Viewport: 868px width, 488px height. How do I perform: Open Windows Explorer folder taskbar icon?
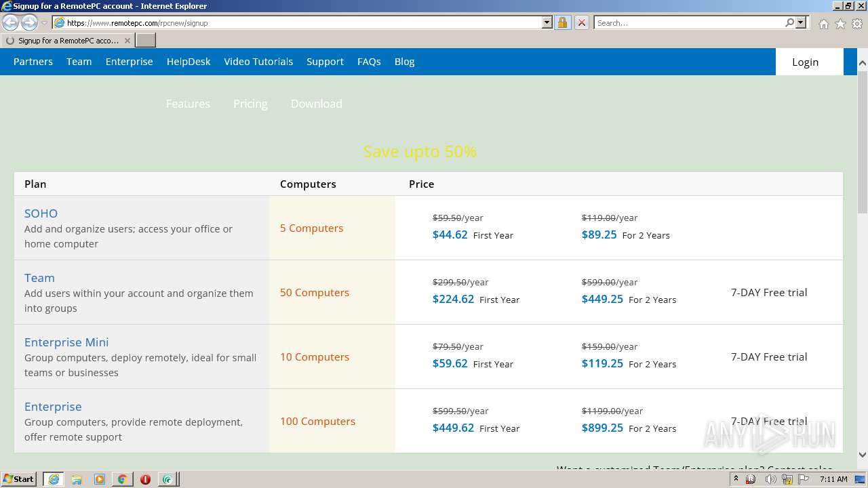[77, 479]
